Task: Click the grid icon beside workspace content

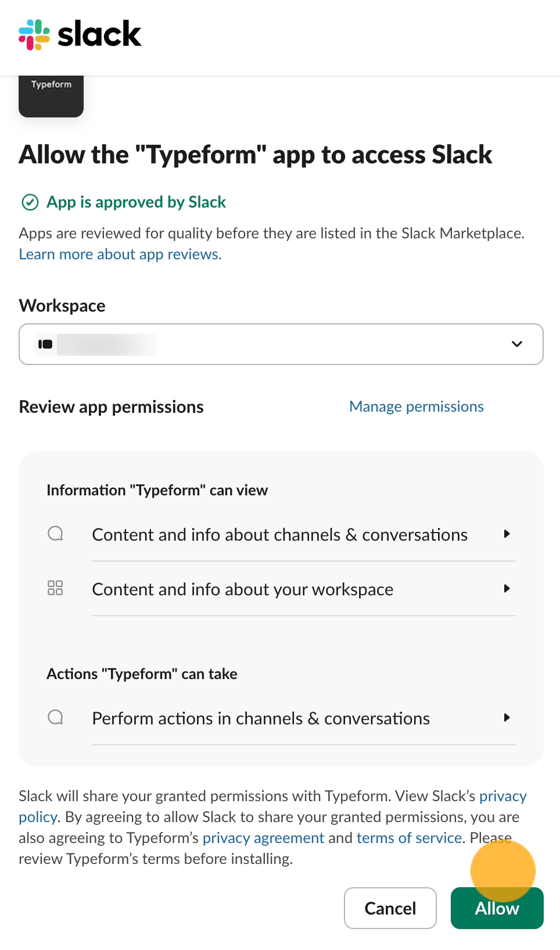Action: [x=55, y=588]
